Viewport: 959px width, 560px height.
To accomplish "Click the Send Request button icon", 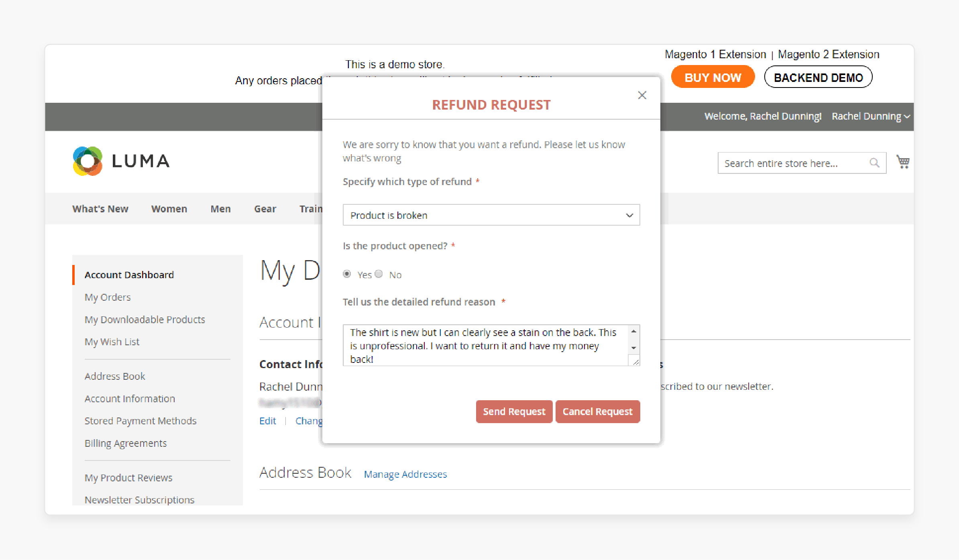I will pos(515,411).
